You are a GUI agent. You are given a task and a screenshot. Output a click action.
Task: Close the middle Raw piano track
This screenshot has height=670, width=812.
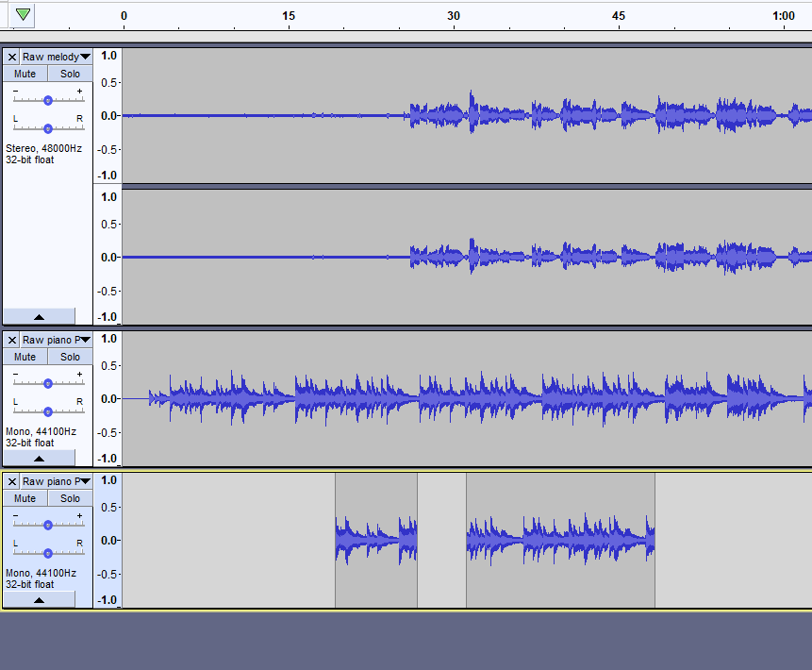(x=12, y=340)
